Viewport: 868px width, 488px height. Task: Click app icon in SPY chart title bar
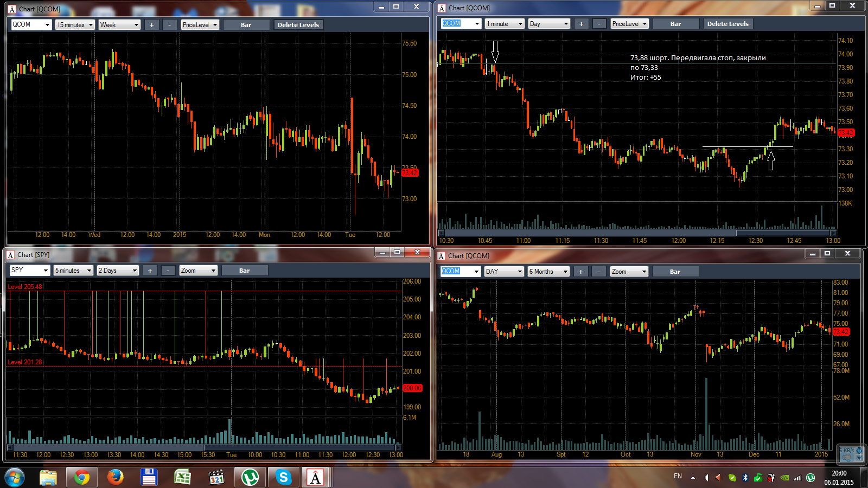(10, 255)
